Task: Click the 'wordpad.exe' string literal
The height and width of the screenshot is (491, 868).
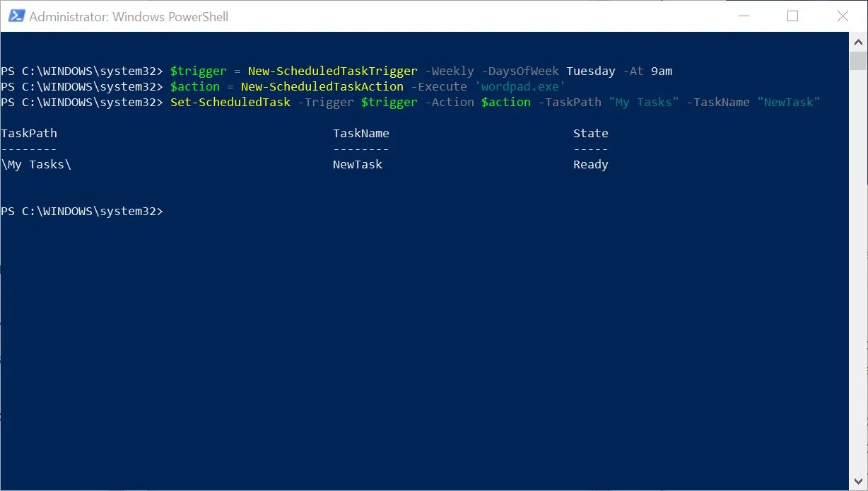Action: (521, 86)
